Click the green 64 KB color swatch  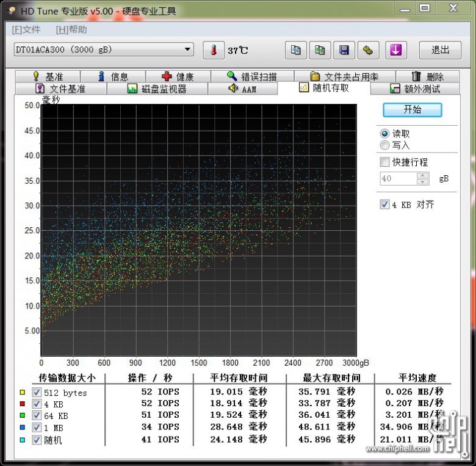[x=22, y=415]
